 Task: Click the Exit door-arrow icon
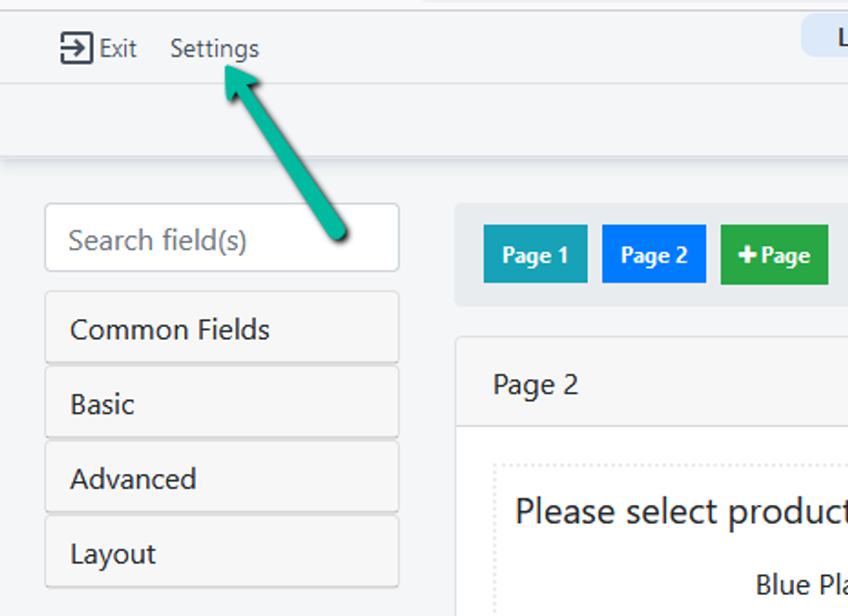pyautogui.click(x=77, y=48)
